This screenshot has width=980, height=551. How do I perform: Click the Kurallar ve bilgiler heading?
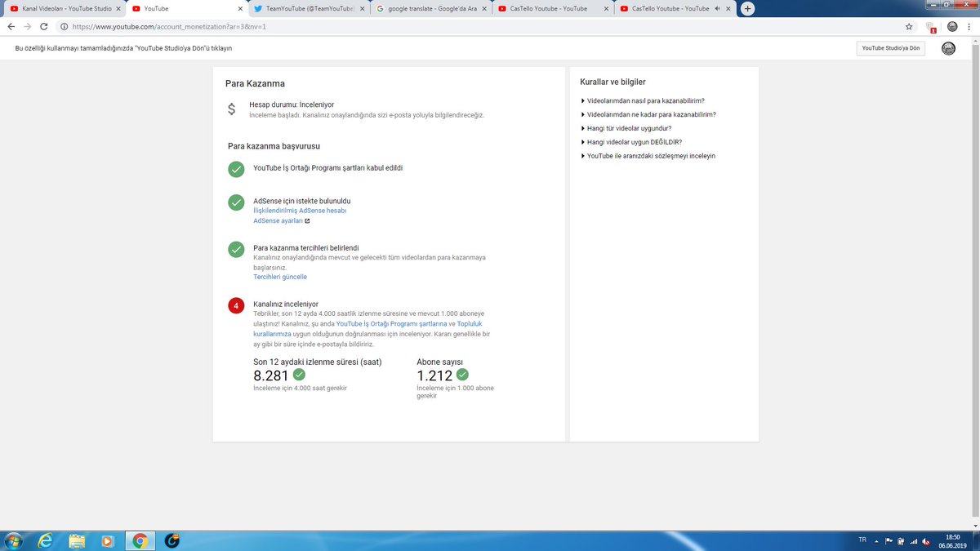coord(612,82)
